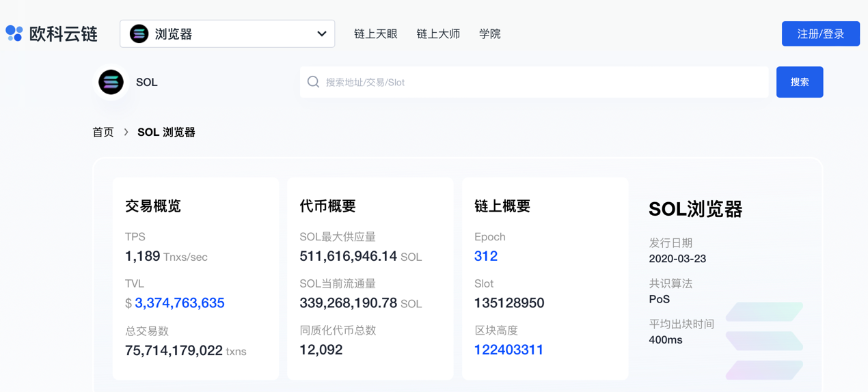Open block height 122403311 link

point(508,350)
